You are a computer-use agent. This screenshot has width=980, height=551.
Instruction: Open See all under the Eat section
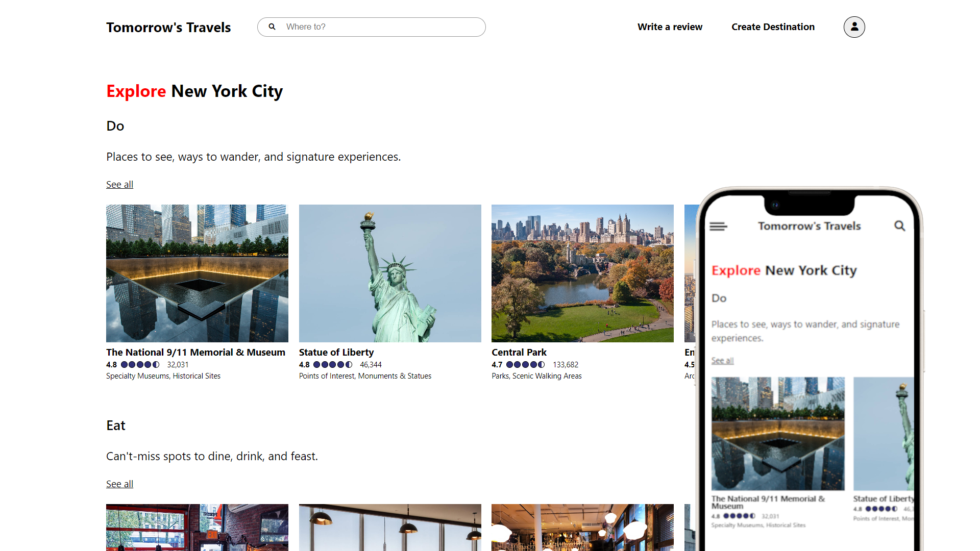tap(119, 484)
